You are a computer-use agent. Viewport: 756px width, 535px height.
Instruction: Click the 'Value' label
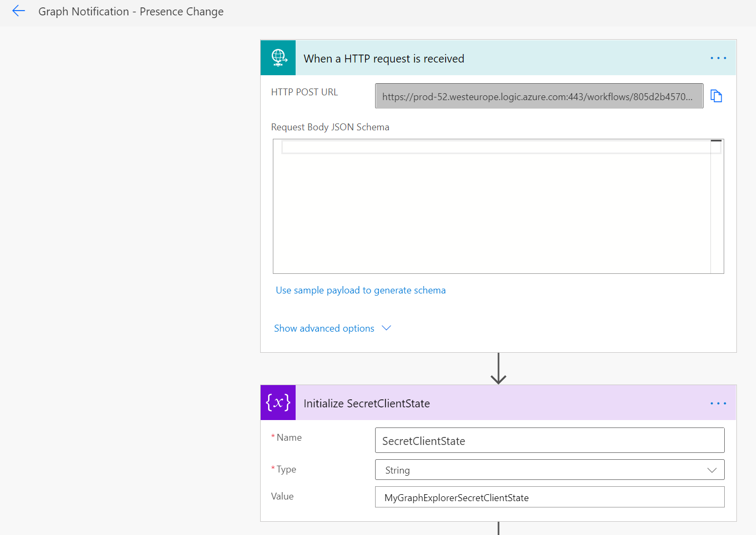282,496
